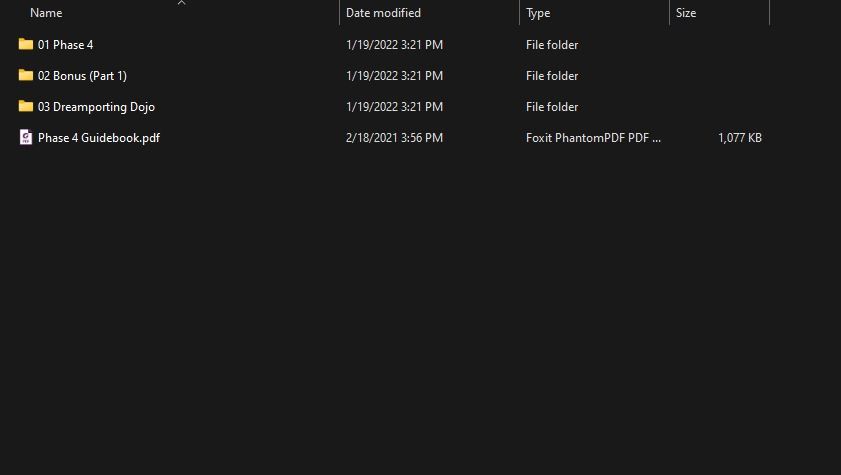841x475 pixels.
Task: Click the date modified cell of 01 Phase 4
Action: click(x=394, y=45)
